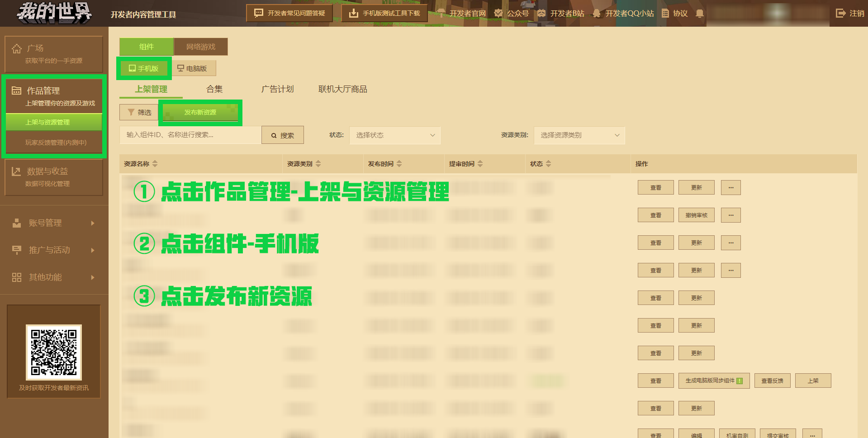
Task: Click the 提交审核 button
Action: (x=778, y=434)
